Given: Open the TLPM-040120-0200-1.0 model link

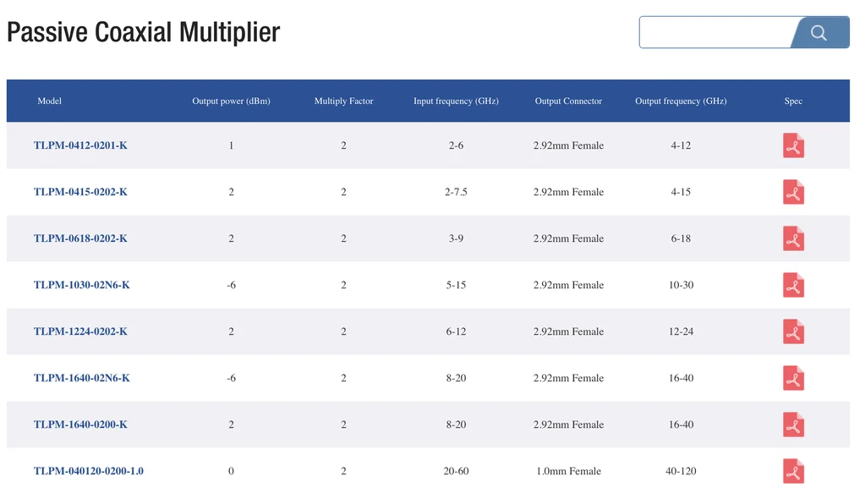Looking at the screenshot, I should click(89, 471).
